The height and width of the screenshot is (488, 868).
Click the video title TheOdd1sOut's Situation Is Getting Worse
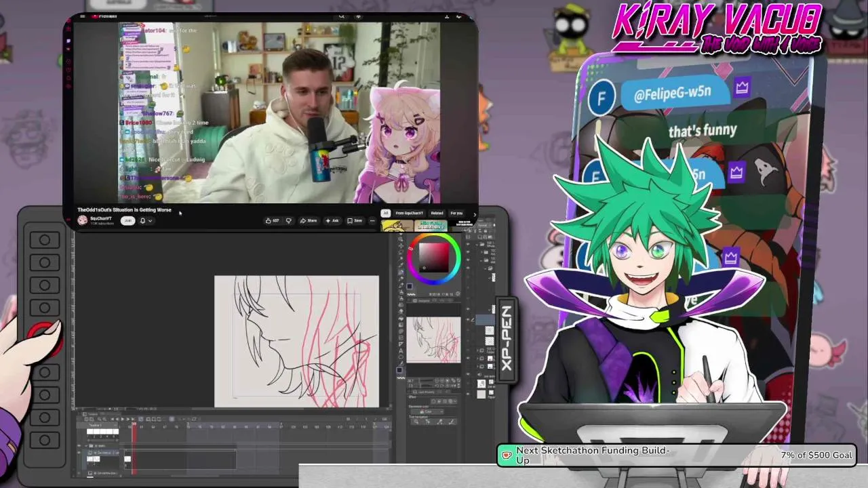click(x=124, y=210)
